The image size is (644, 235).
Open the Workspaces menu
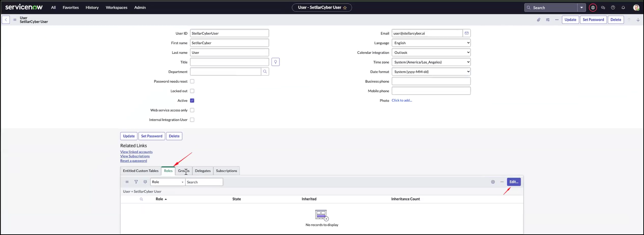pyautogui.click(x=116, y=7)
